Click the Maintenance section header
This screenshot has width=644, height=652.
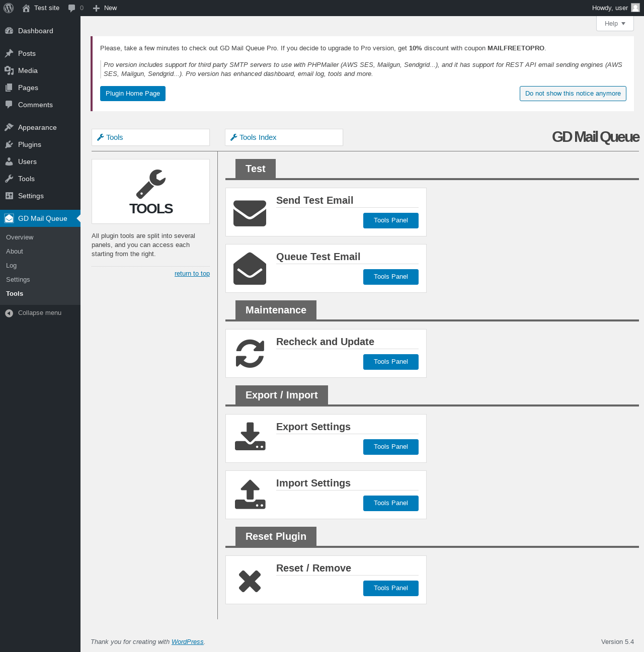[x=276, y=310]
